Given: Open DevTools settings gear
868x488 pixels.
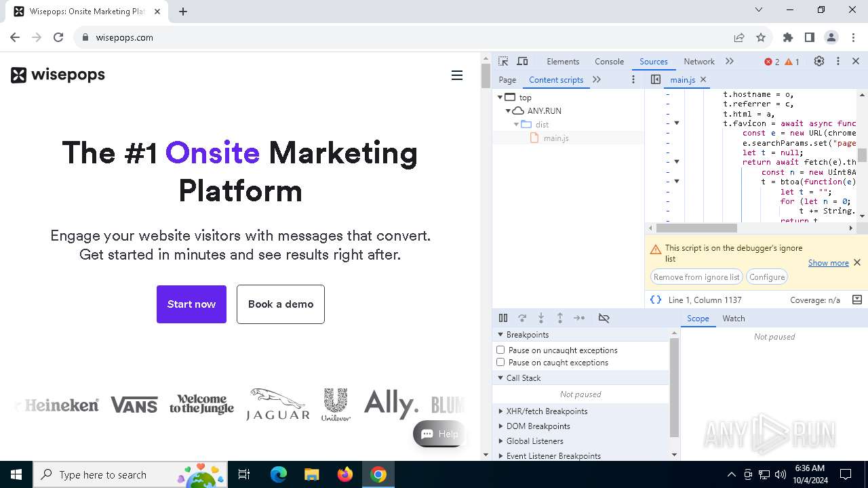Looking at the screenshot, I should 819,61.
